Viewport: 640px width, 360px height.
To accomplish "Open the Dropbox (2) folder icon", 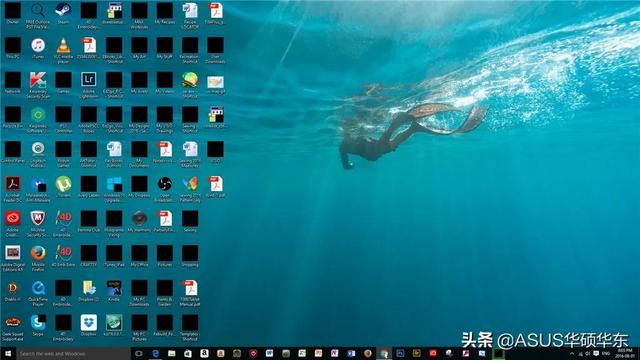I will [x=89, y=288].
